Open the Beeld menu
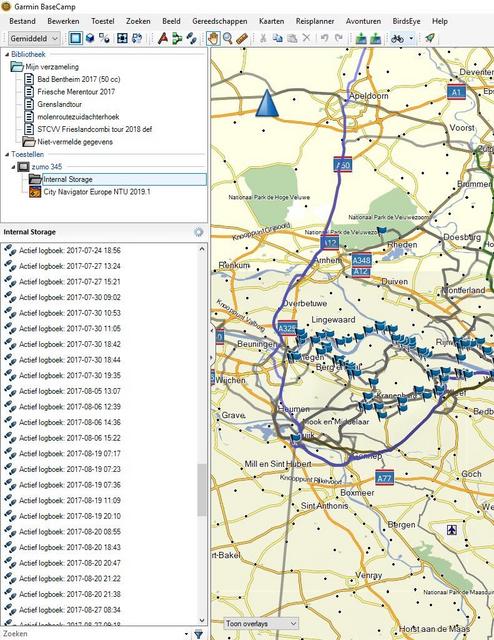The width and height of the screenshot is (494, 640). coord(171,21)
